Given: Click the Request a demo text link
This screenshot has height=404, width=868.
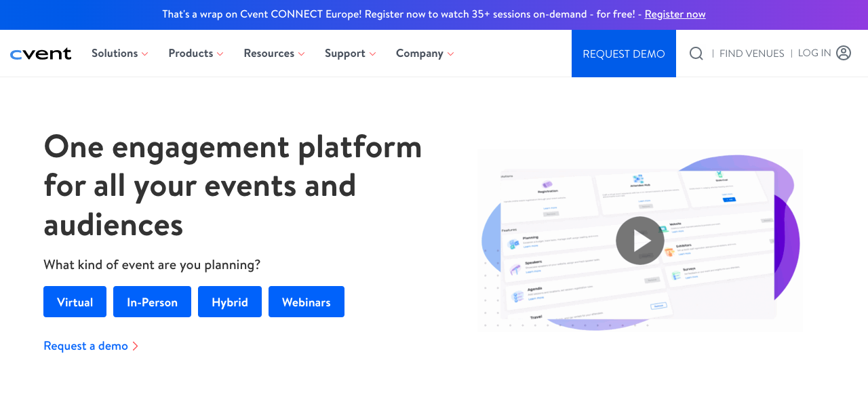Looking at the screenshot, I should coord(85,346).
